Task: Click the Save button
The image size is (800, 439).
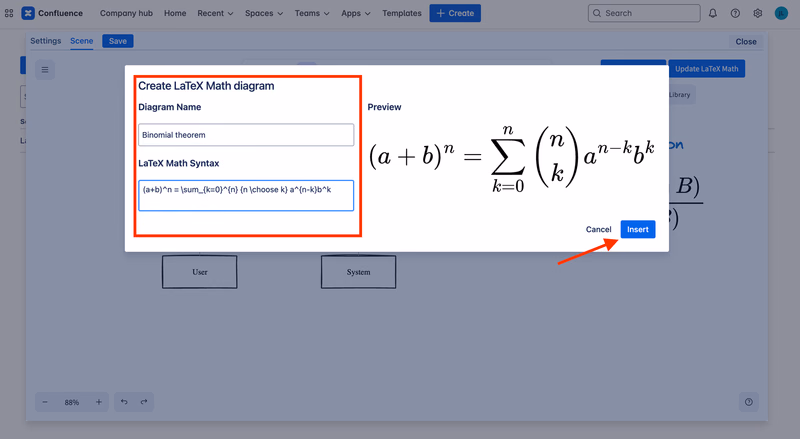Action: 118,41
